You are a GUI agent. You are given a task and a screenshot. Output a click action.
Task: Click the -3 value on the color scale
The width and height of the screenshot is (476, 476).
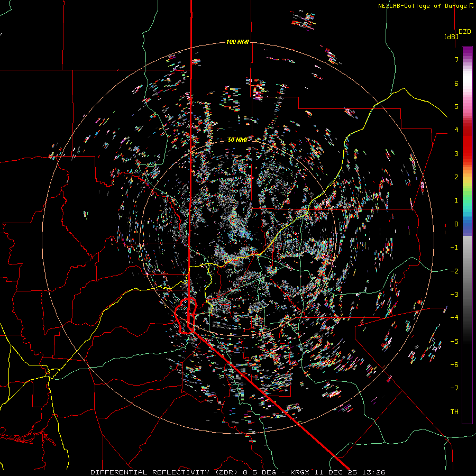(x=454, y=295)
